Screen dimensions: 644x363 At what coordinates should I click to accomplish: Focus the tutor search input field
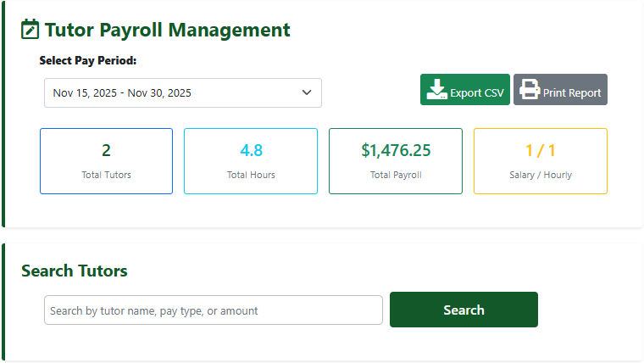pyautogui.click(x=213, y=310)
